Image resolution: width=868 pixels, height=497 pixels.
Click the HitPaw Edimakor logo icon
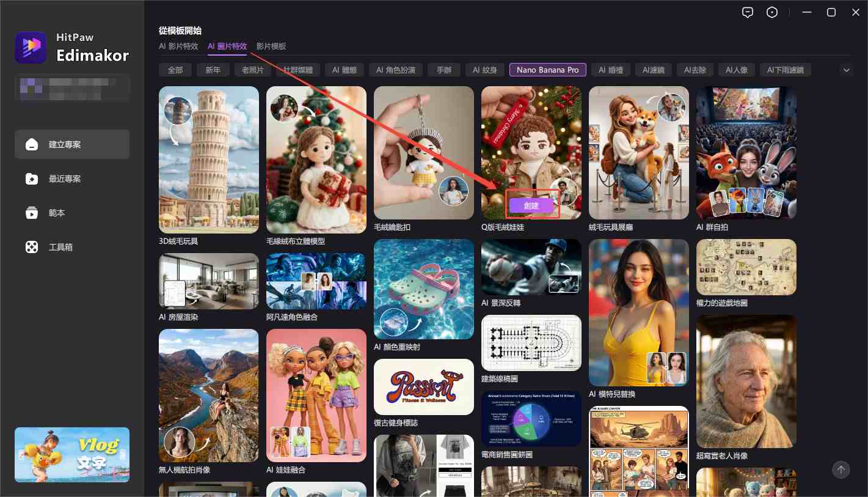pyautogui.click(x=31, y=48)
